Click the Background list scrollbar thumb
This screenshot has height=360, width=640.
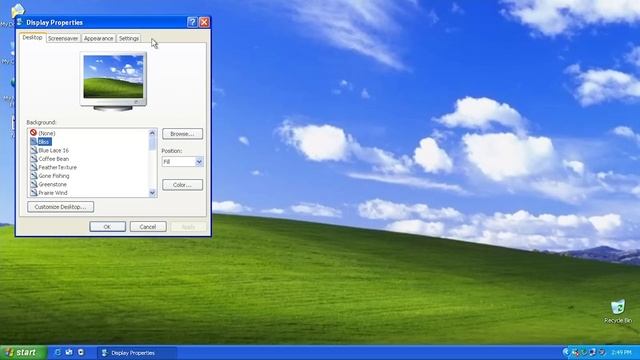pos(152,143)
